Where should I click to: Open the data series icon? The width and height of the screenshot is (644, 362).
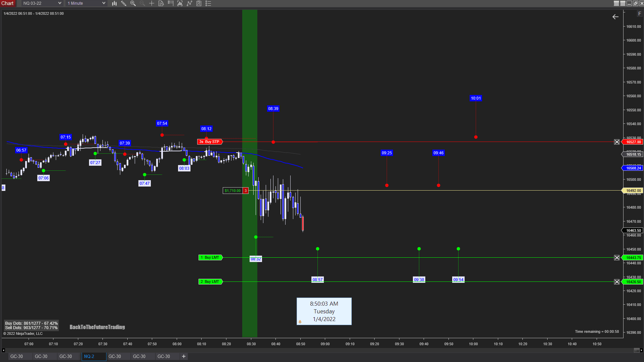[180, 3]
